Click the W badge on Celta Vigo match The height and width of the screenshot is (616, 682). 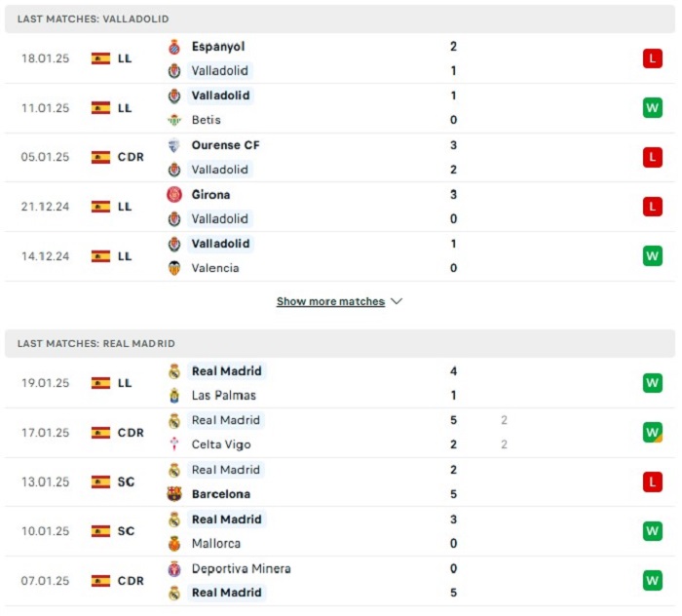coord(653,433)
